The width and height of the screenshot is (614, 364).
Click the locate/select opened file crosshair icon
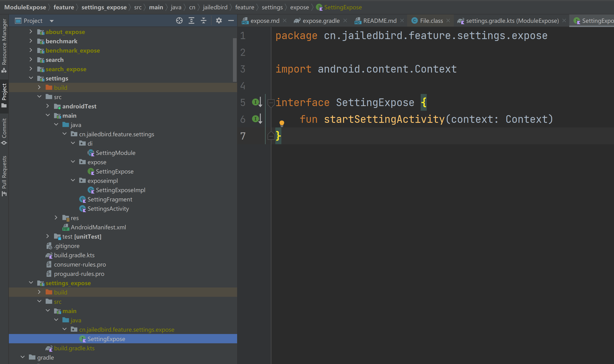coord(179,21)
